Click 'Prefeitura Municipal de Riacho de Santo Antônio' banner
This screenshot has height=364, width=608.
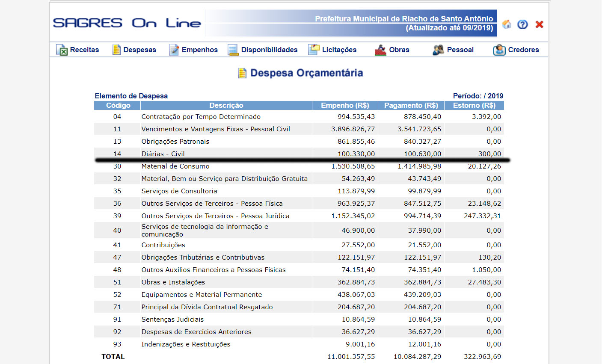pyautogui.click(x=404, y=19)
